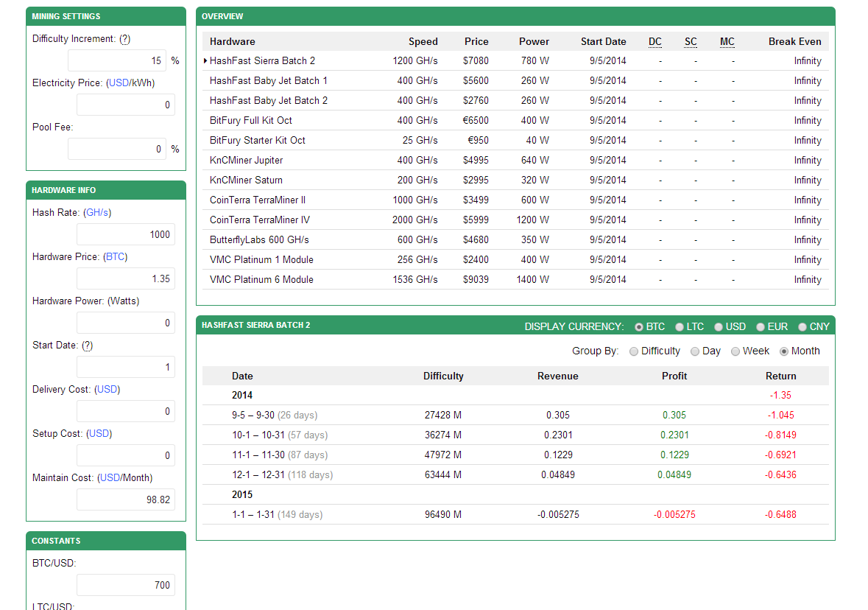This screenshot has width=868, height=610.
Task: Group results by Day
Action: 695,351
